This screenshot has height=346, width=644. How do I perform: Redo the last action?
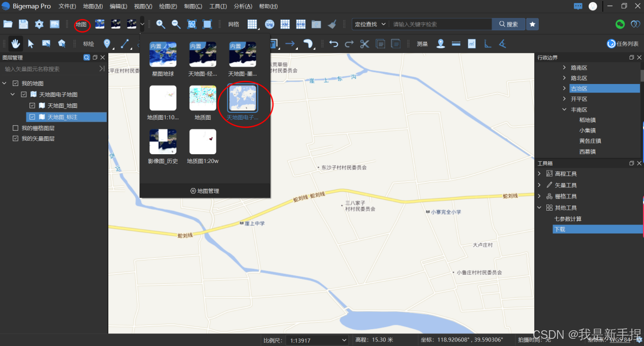click(349, 43)
